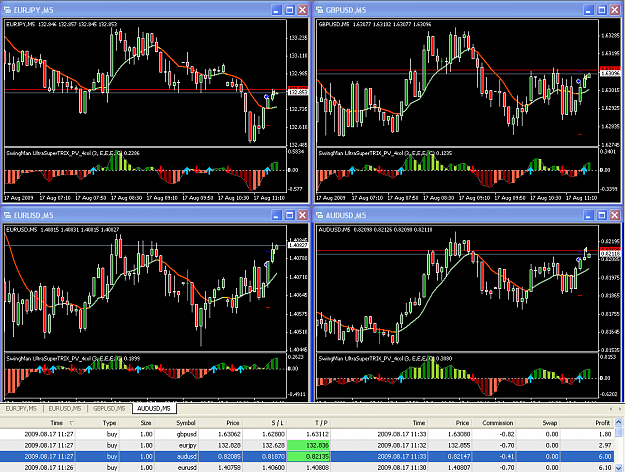Viewport: 625px width, 472px height.
Task: Switch to the GBPUSD,M5 chart tab
Action: click(109, 409)
